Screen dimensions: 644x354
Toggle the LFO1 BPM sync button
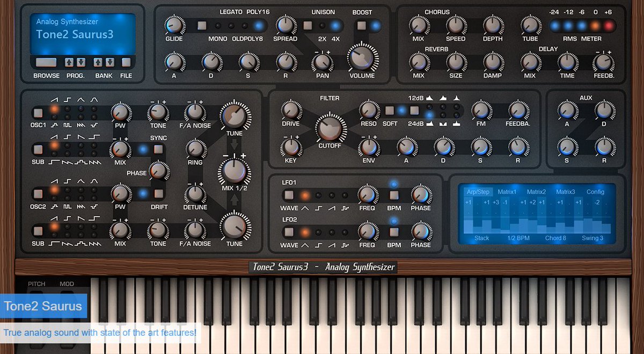tap(394, 195)
